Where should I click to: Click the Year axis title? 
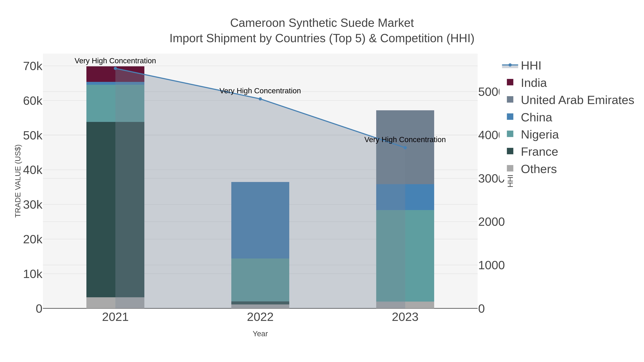click(x=260, y=334)
